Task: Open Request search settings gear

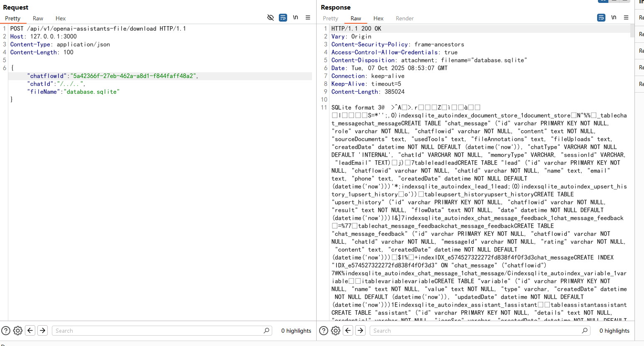Action: coord(18,331)
